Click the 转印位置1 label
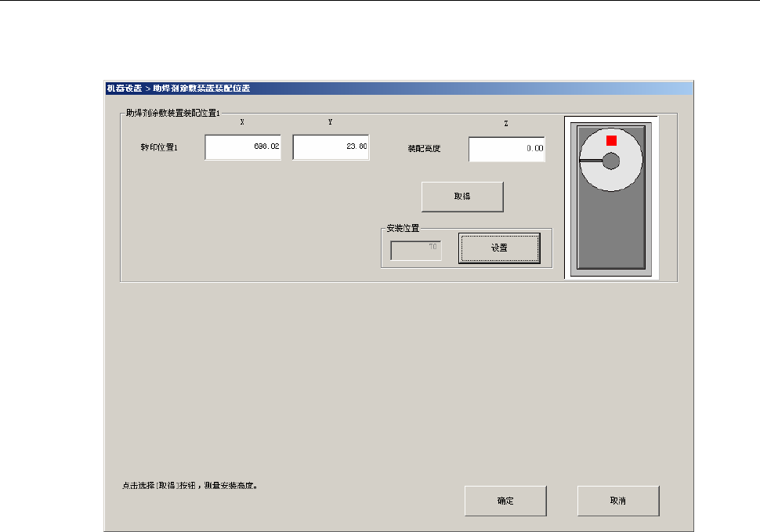Image resolution: width=760 pixels, height=532 pixels. [159, 147]
